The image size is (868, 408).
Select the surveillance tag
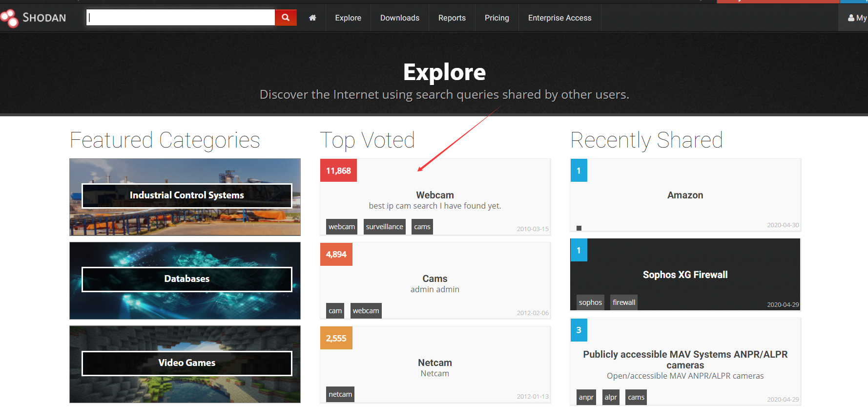point(385,227)
